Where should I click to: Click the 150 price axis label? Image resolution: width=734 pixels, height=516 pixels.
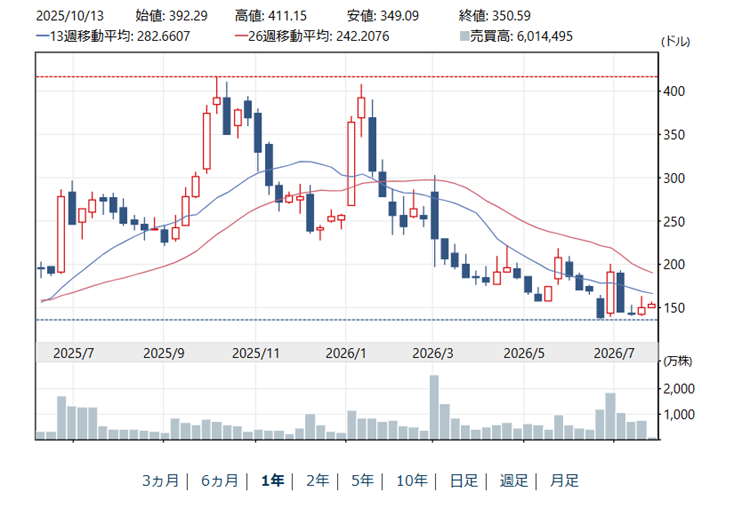pos(674,308)
